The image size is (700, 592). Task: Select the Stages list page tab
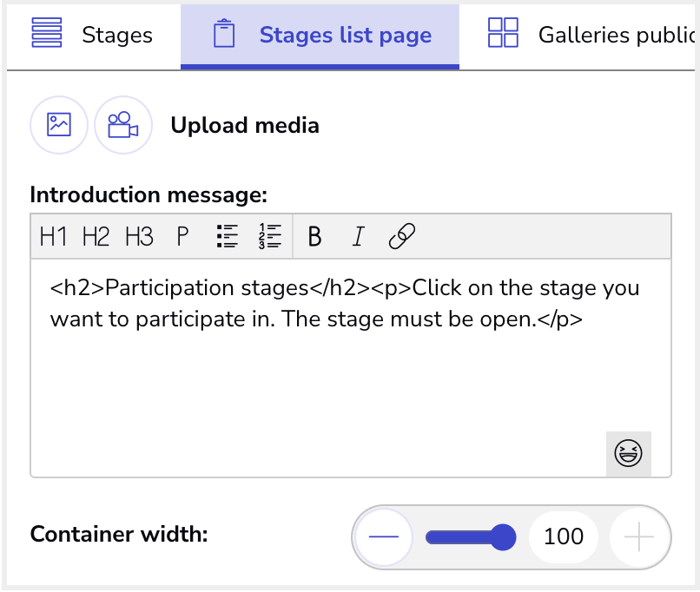[320, 36]
